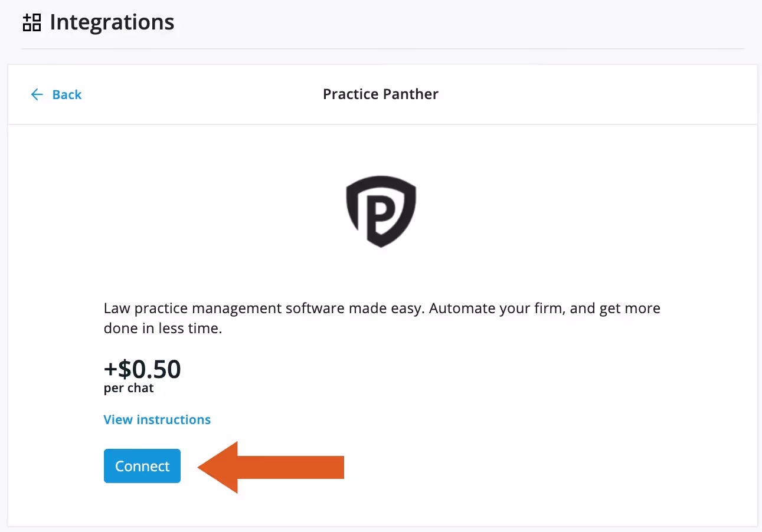762x532 pixels.
Task: Click the Integrations grid icon
Action: (x=32, y=22)
